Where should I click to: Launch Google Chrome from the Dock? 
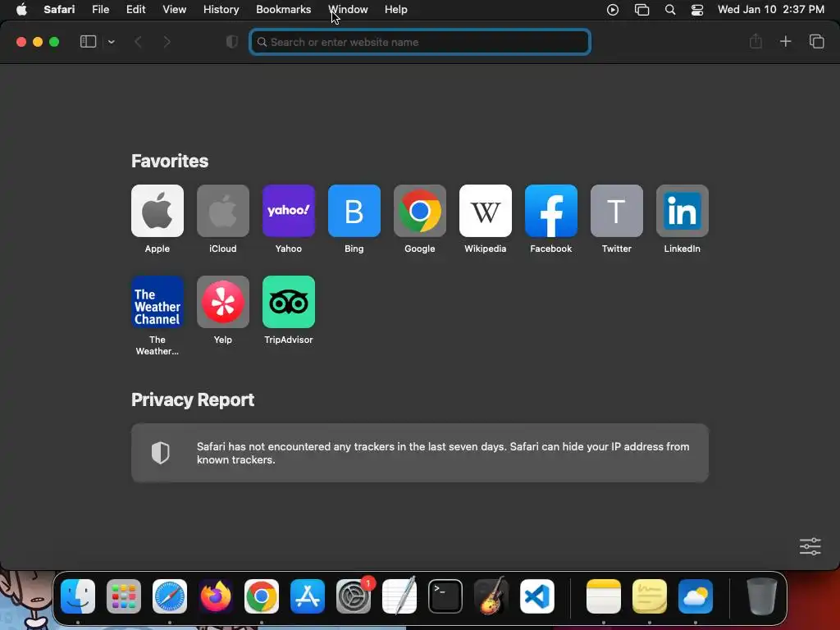pyautogui.click(x=262, y=596)
